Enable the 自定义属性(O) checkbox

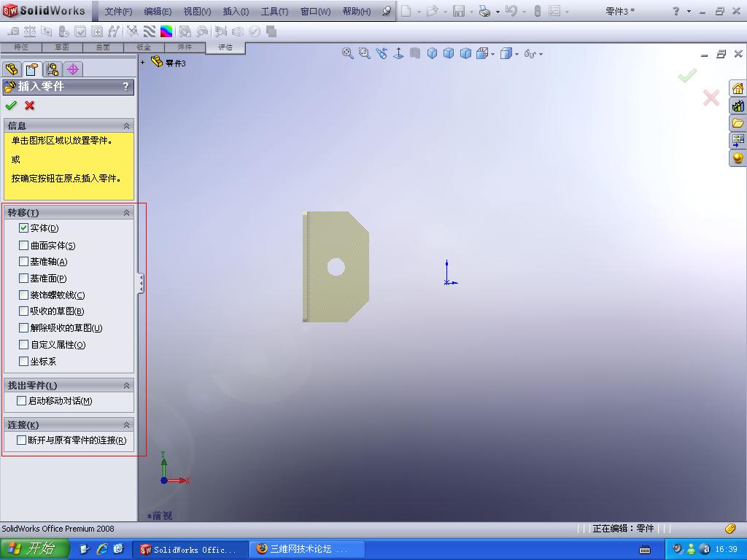pos(23,344)
